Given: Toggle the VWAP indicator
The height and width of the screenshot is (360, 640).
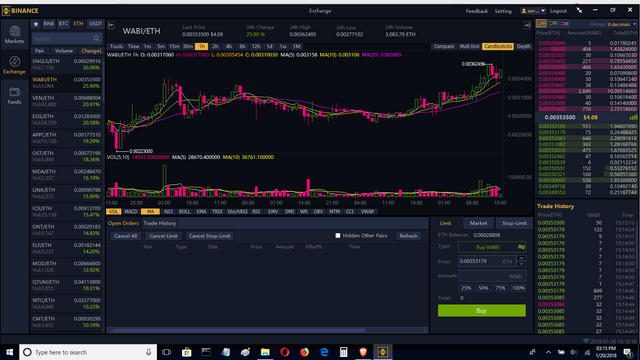Looking at the screenshot, I should pos(367,211).
